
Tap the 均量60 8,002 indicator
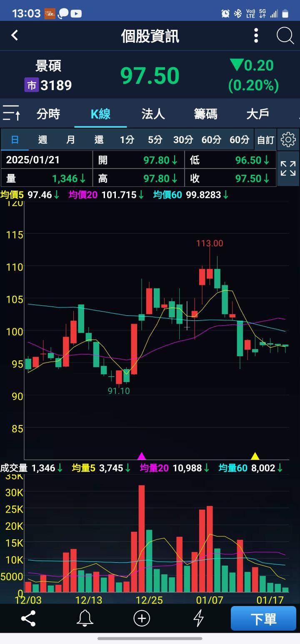pyautogui.click(x=251, y=468)
